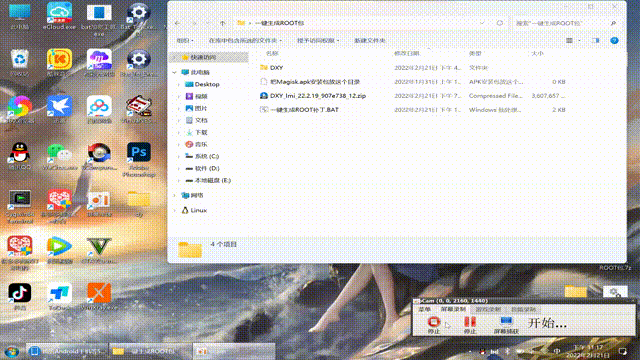Open the colorful pinwheel browser shortcut

20,109
